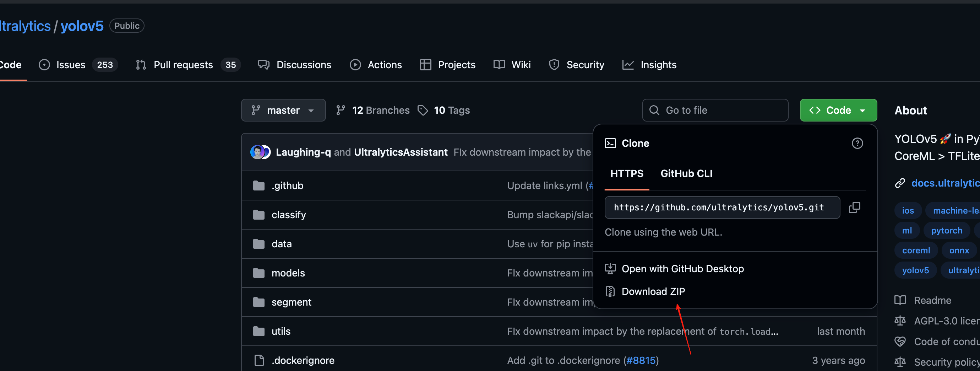Click the link icon beside docs.ultralytics
This screenshot has height=371, width=980.
pos(900,183)
